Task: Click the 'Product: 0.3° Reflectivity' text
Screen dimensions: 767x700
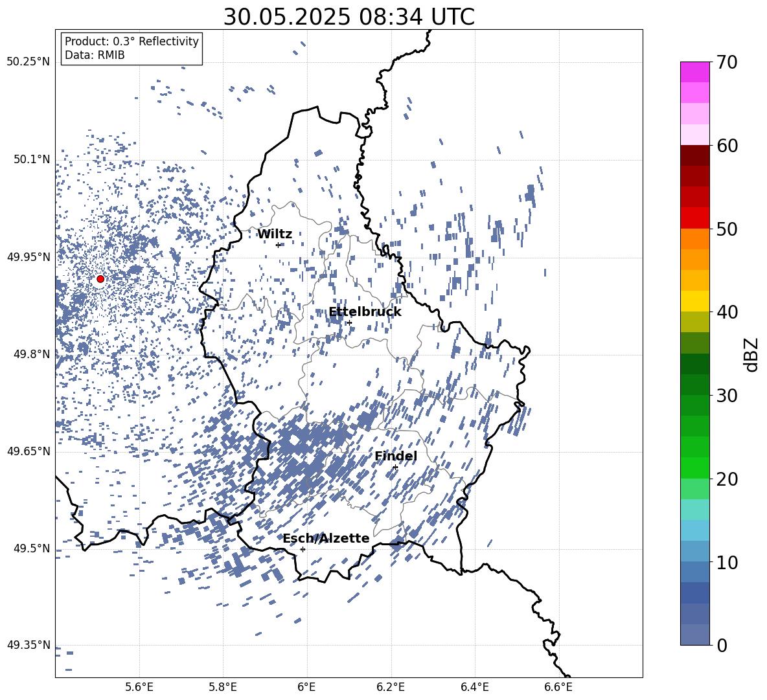Action: tap(132, 41)
